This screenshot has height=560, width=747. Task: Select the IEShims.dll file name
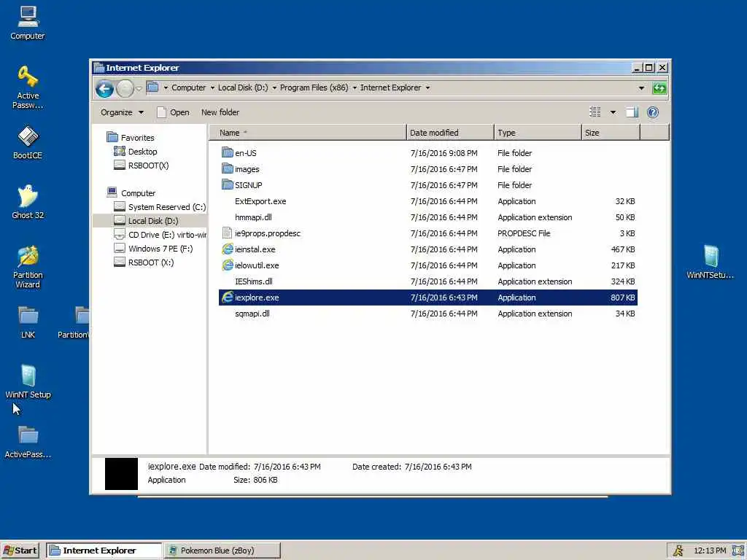coord(253,281)
